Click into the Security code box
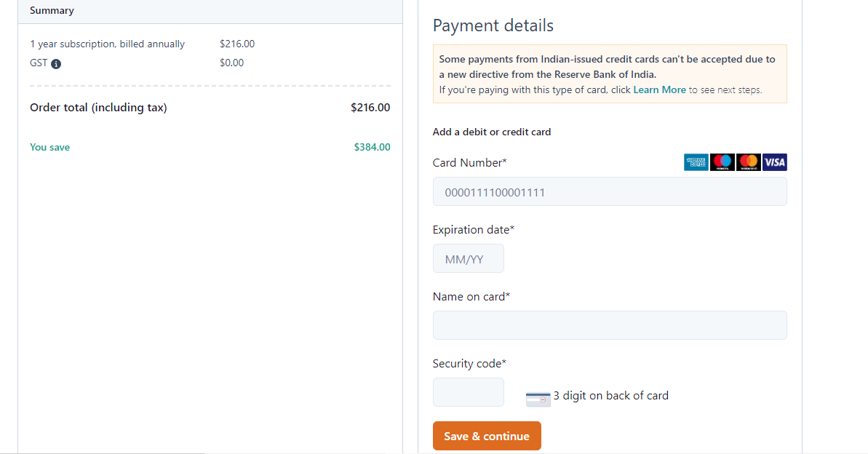Screen dimensions: 868x454 coord(468,392)
